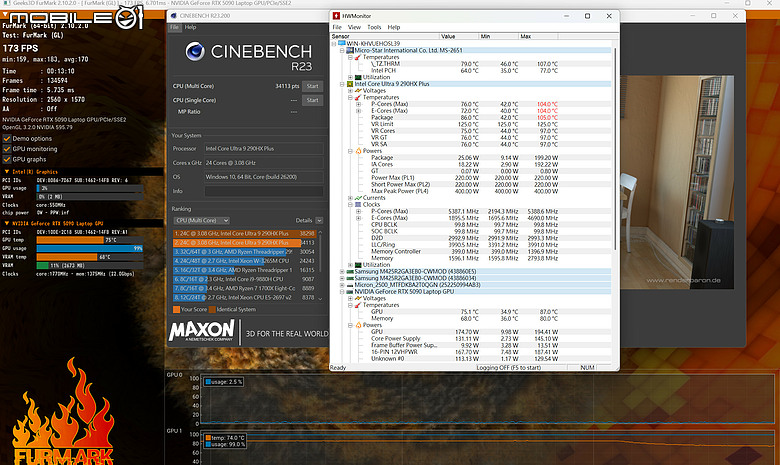
Task: Click the computer icon beside WIN-KHVUEHOSL39
Action: (x=342, y=44)
